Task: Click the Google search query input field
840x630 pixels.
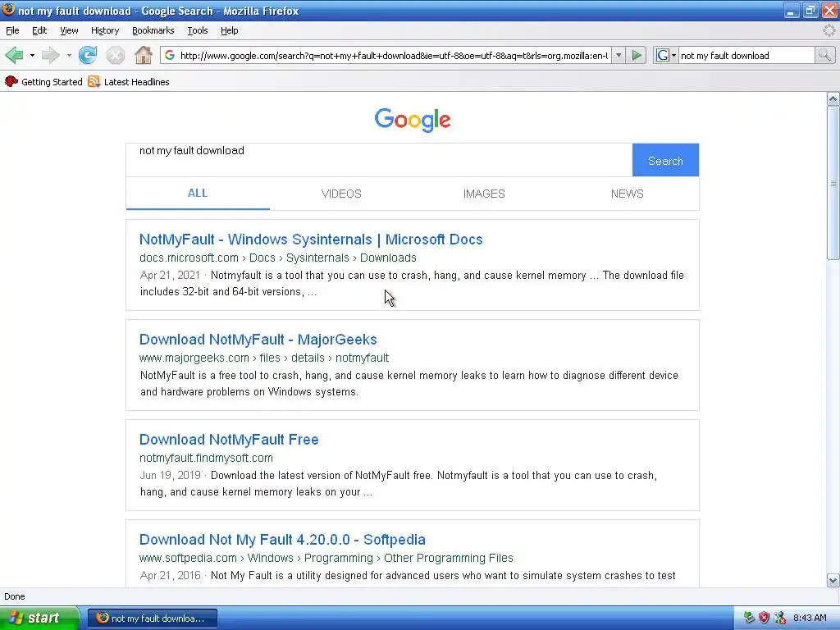Action: coord(379,160)
